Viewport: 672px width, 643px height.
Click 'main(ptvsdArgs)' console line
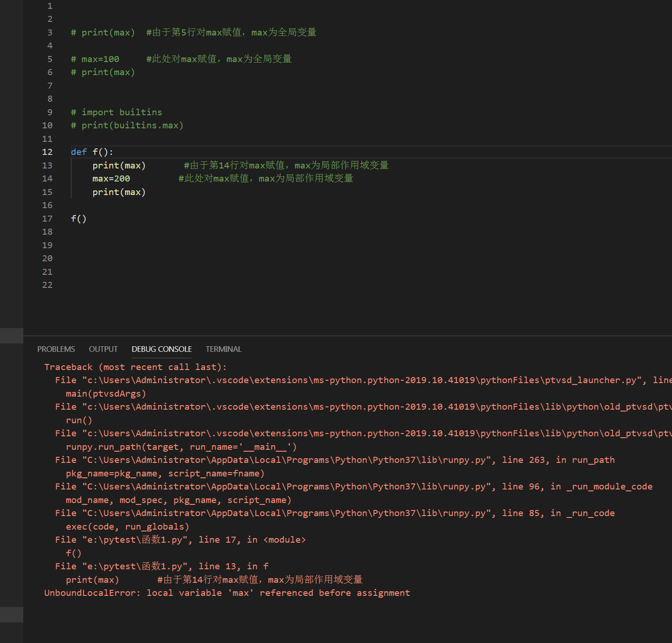[106, 394]
